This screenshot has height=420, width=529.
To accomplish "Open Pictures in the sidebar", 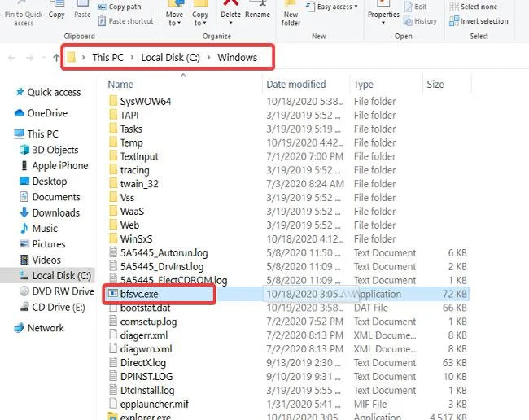I will pyautogui.click(x=42, y=244).
